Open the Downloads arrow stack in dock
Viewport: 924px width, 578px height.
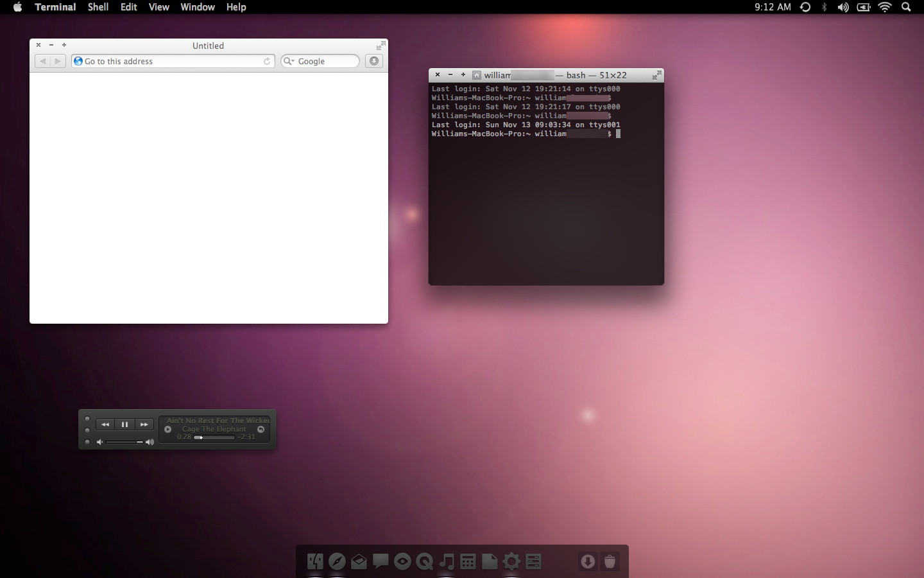coord(588,562)
